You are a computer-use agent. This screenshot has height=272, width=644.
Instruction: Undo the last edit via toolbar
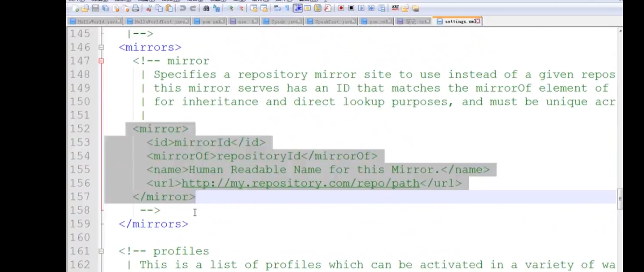point(182,9)
